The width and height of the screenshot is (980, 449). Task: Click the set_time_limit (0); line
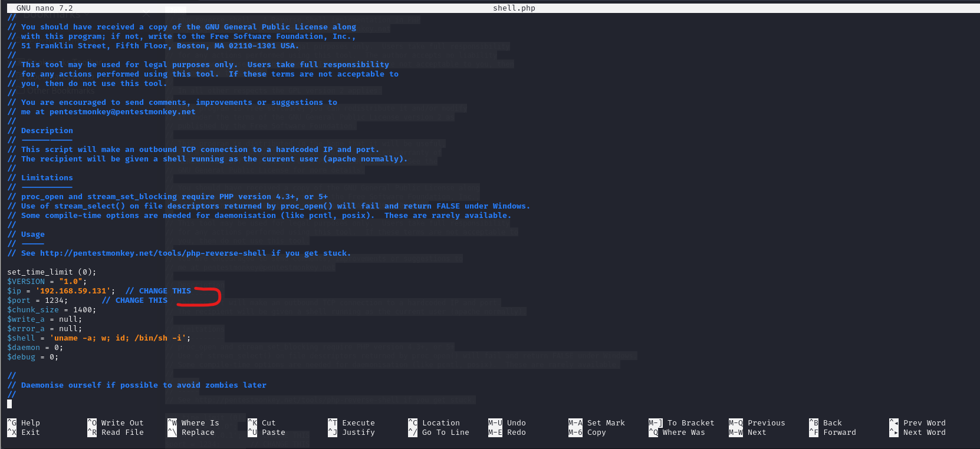click(x=52, y=272)
